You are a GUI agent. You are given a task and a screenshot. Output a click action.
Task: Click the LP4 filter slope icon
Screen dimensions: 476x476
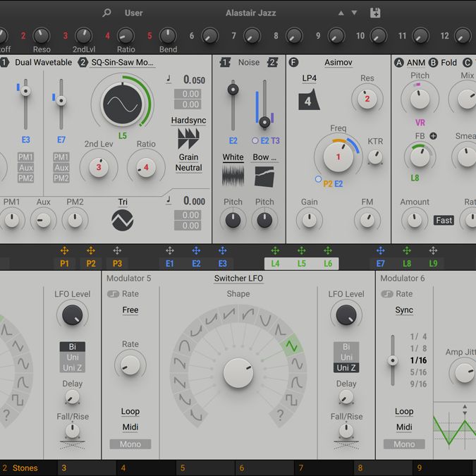click(x=309, y=99)
